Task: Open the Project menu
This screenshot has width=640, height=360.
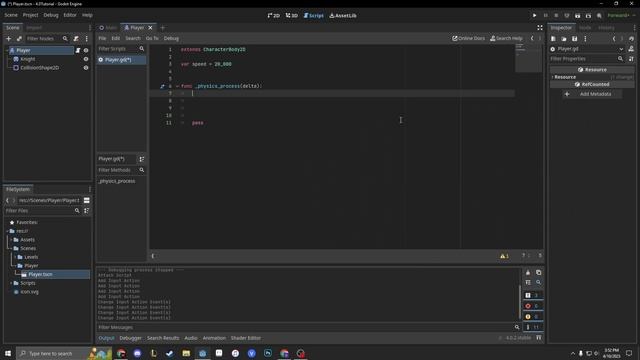Action: tap(30, 15)
